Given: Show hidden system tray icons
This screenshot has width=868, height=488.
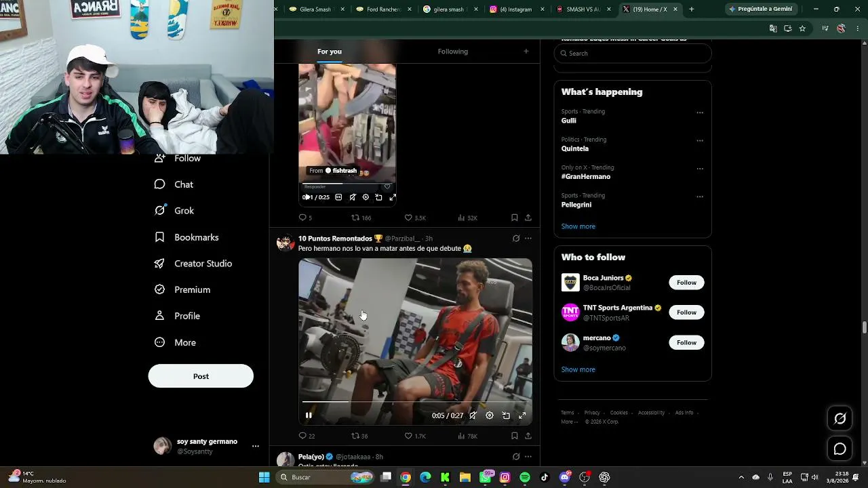Looking at the screenshot, I should pyautogui.click(x=741, y=477).
